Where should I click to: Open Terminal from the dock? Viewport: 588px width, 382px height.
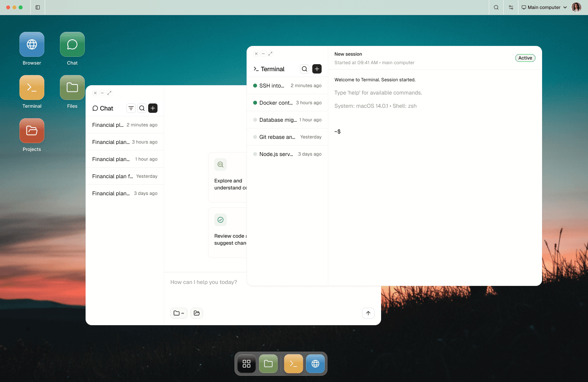[294, 364]
